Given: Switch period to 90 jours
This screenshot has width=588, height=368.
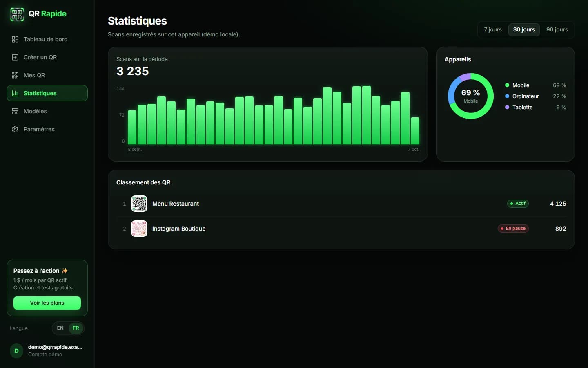Looking at the screenshot, I should (x=557, y=29).
